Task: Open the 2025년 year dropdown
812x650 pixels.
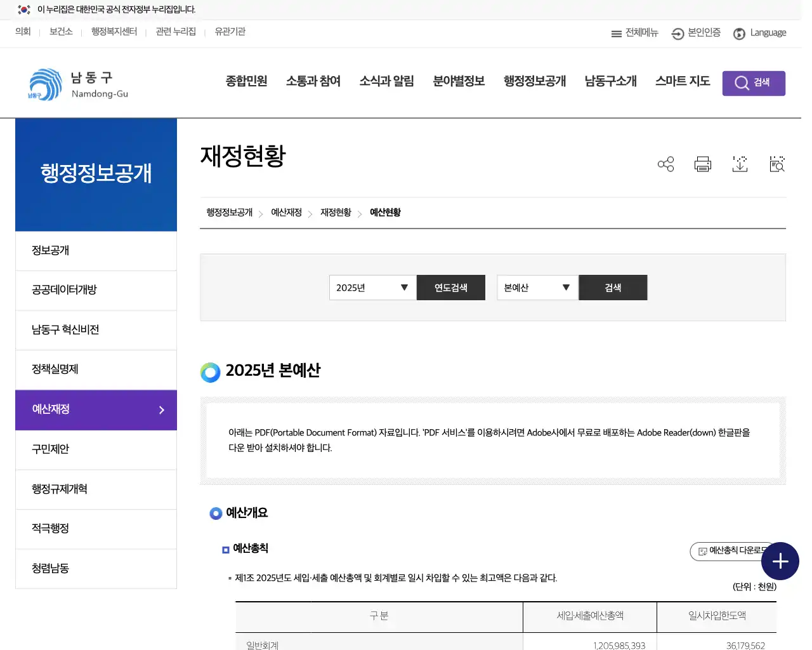Action: [372, 288]
